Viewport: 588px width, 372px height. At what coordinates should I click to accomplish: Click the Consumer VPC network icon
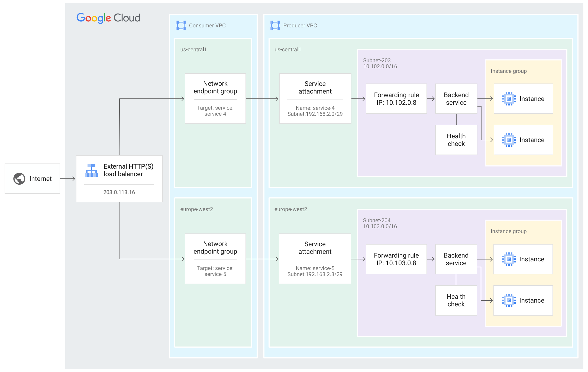181,25
